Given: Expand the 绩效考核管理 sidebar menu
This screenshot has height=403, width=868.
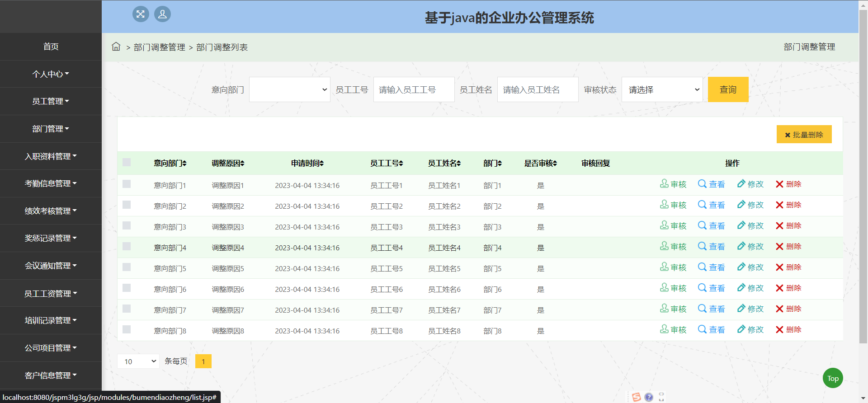Looking at the screenshot, I should (x=51, y=211).
